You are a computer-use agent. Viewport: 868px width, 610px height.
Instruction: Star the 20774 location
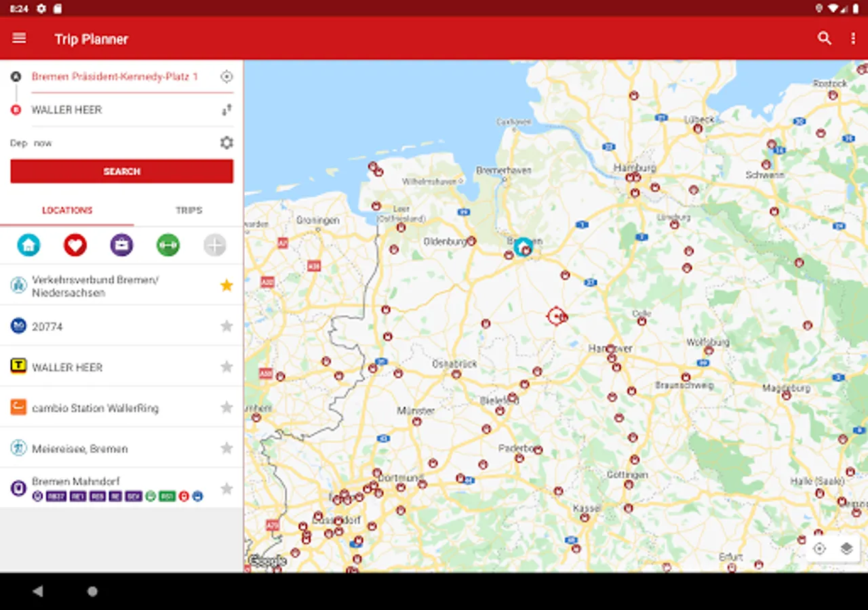click(226, 326)
